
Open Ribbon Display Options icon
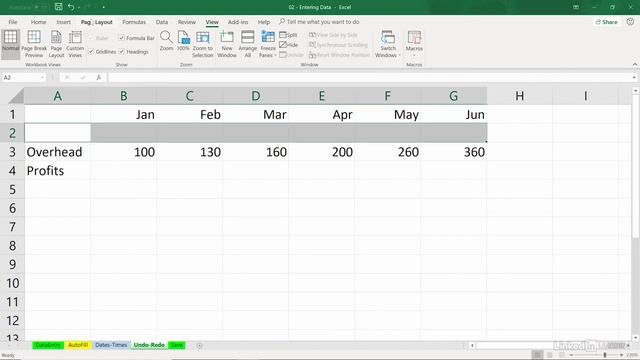[x=576, y=7]
